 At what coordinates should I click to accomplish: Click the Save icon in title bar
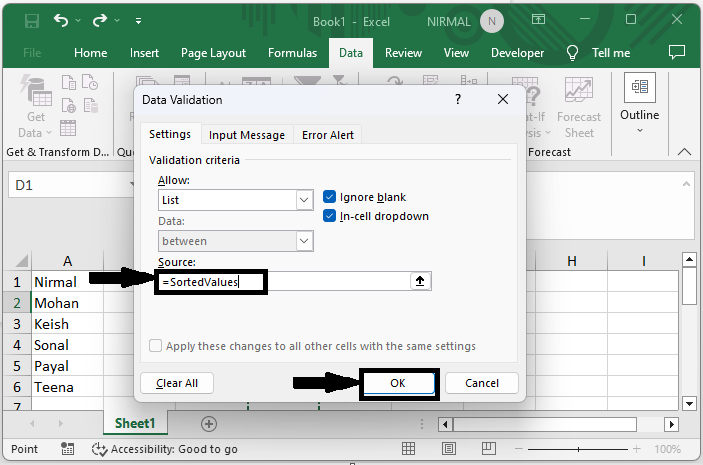(32, 21)
